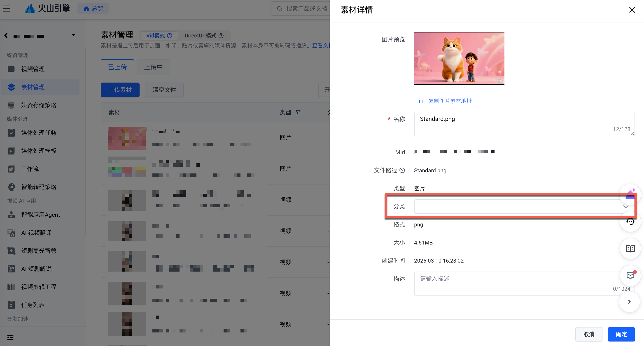
Task: Click the help icon next to DirectUrl模式
Action: tap(221, 36)
